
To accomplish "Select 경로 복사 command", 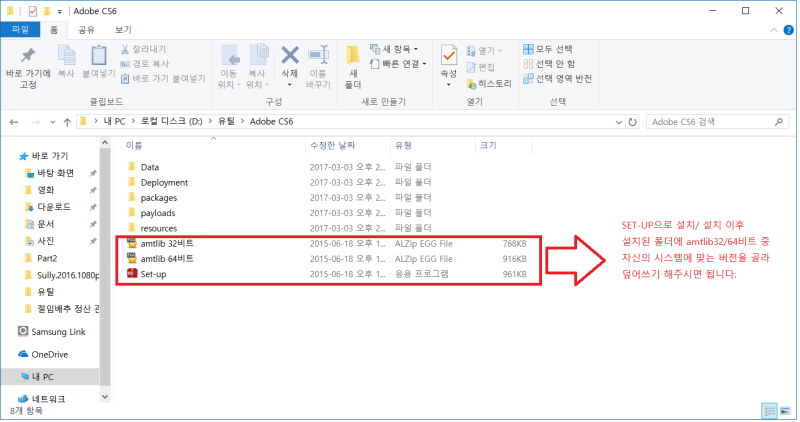I will [x=145, y=64].
